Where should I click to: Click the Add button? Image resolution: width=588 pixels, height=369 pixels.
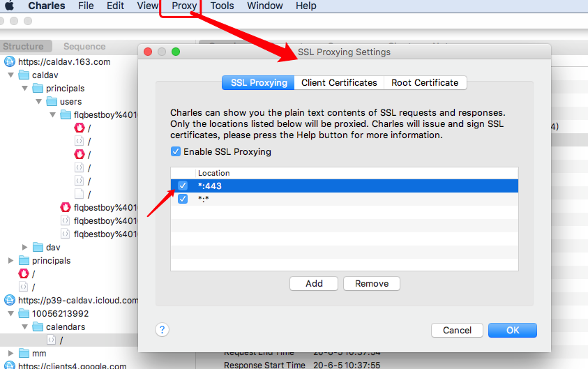pyautogui.click(x=314, y=283)
